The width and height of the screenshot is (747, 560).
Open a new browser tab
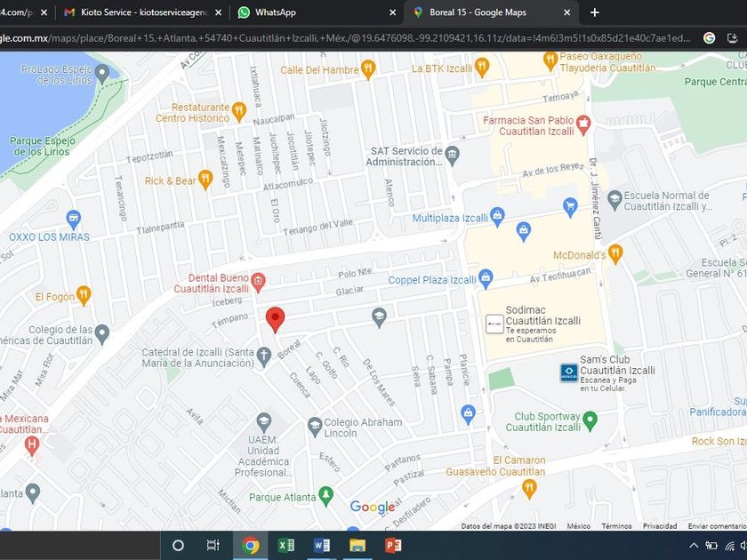pos(595,12)
